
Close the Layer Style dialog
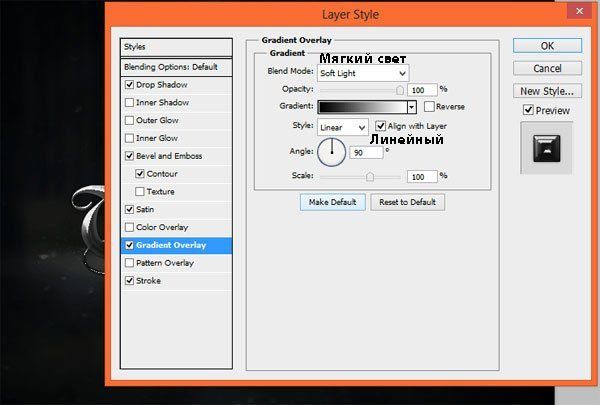[579, 11]
